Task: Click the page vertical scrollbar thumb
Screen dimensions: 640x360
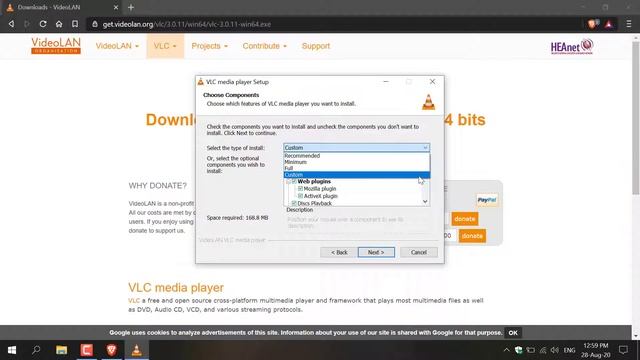Action: (636, 118)
